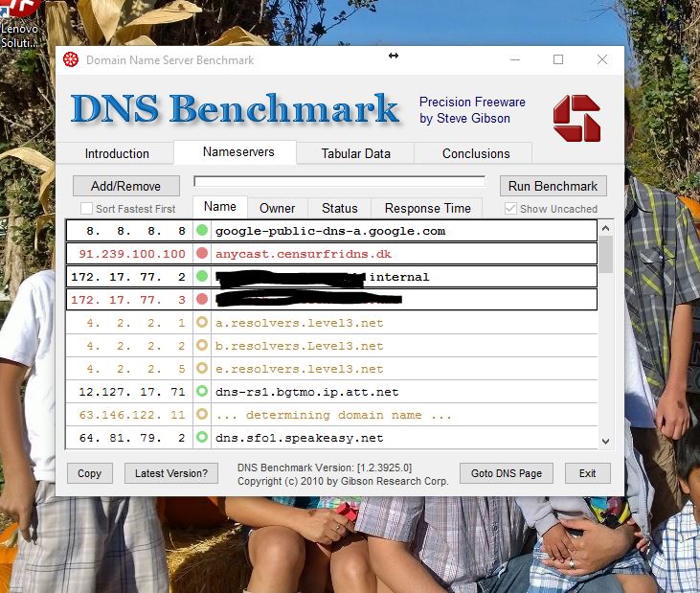Image resolution: width=700 pixels, height=593 pixels.
Task: Click orange ring icon beside a.resolvers.level3.net
Action: tap(202, 323)
